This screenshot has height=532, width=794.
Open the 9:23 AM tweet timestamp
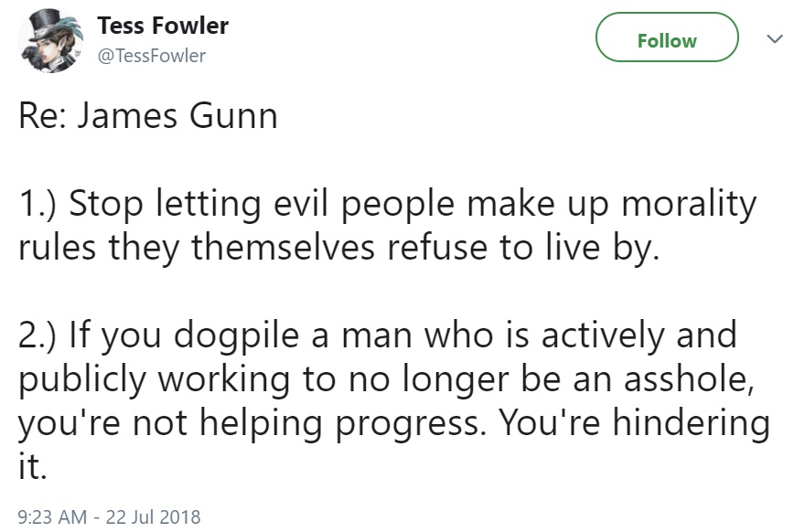[x=52, y=516]
